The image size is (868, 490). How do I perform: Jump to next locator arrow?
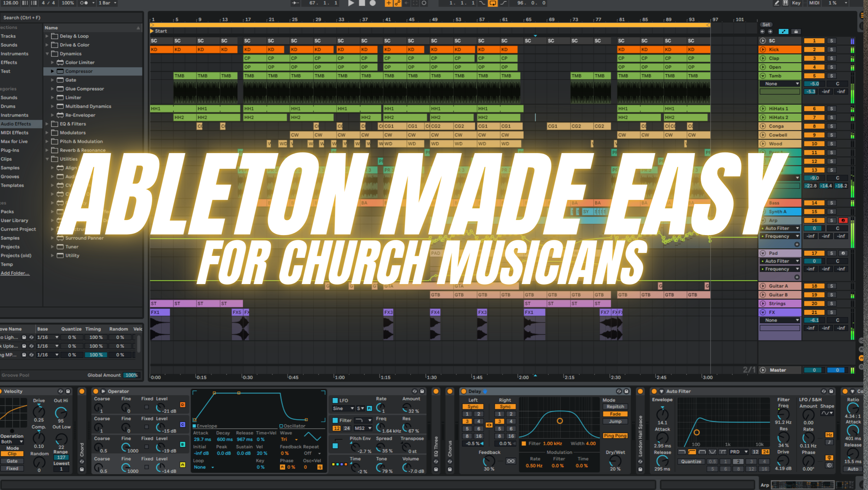770,31
